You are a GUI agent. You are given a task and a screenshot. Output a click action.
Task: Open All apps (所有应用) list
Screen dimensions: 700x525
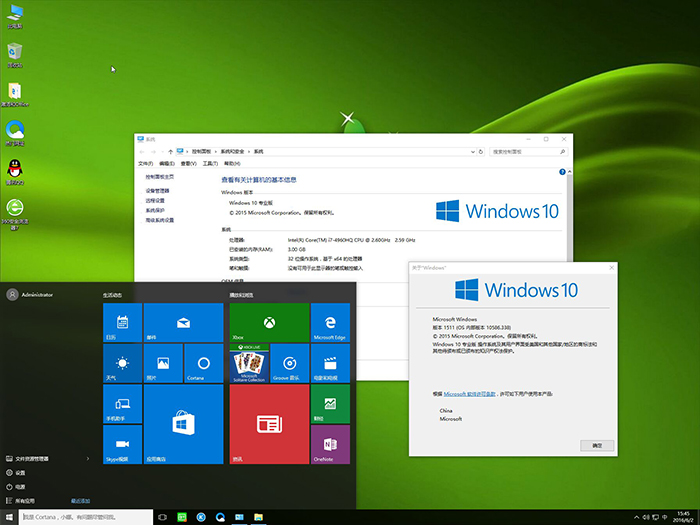25,500
